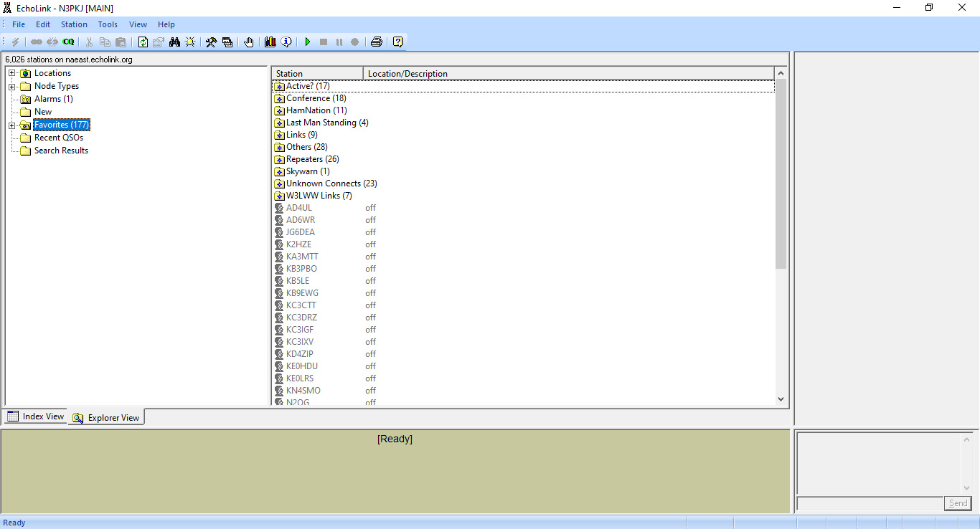Image resolution: width=980 pixels, height=529 pixels.
Task: Open Setup with the hammer and wrench icon
Action: tap(211, 42)
